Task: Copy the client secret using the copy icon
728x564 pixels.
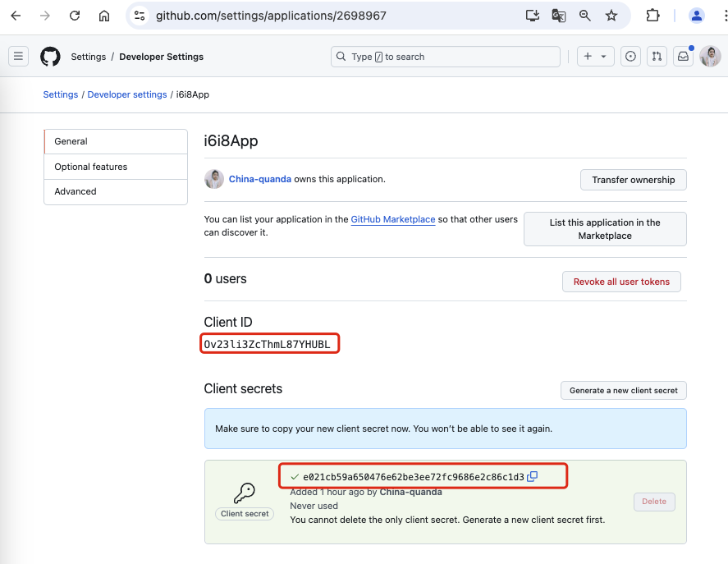Action: (x=532, y=476)
